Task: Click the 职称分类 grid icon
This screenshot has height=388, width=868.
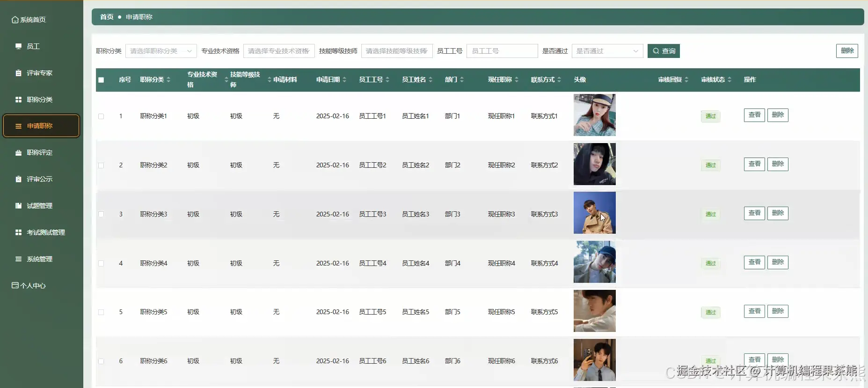Action: coord(18,100)
